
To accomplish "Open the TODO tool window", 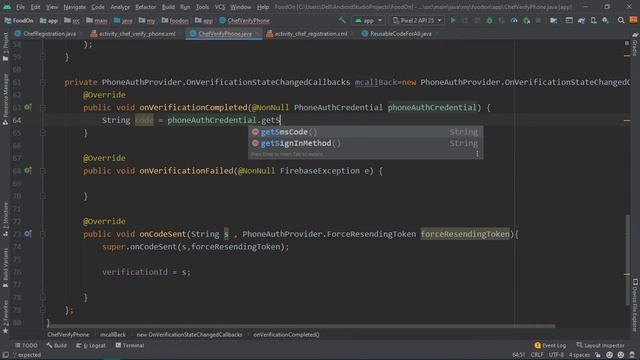I will pyautogui.click(x=26, y=345).
